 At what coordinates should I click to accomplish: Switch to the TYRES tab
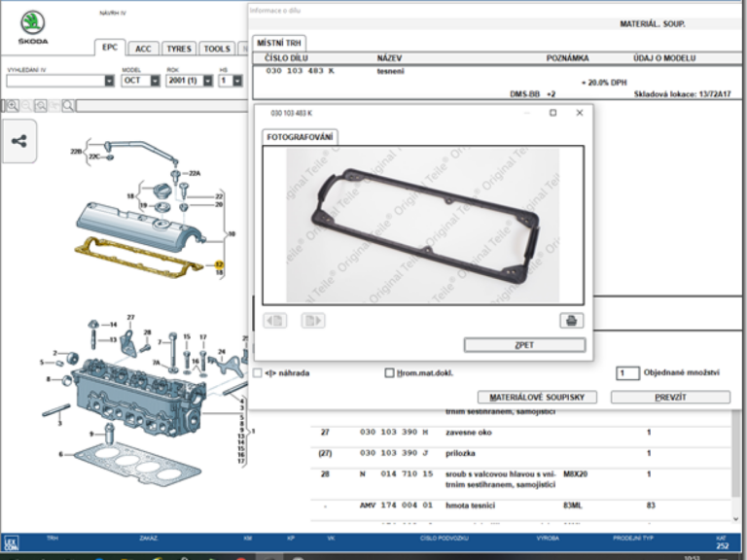[x=178, y=49]
